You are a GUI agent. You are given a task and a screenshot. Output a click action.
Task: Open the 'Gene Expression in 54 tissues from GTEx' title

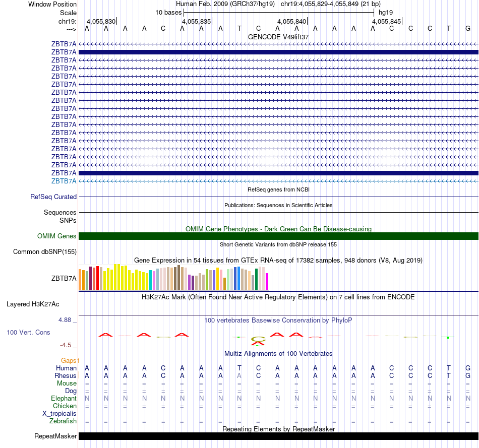click(x=278, y=260)
